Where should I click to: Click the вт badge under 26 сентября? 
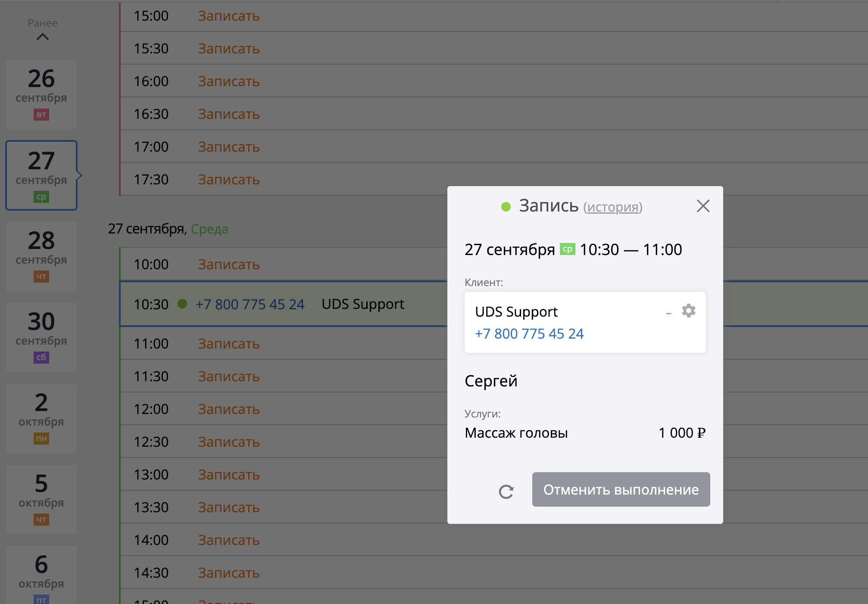pos(41,115)
